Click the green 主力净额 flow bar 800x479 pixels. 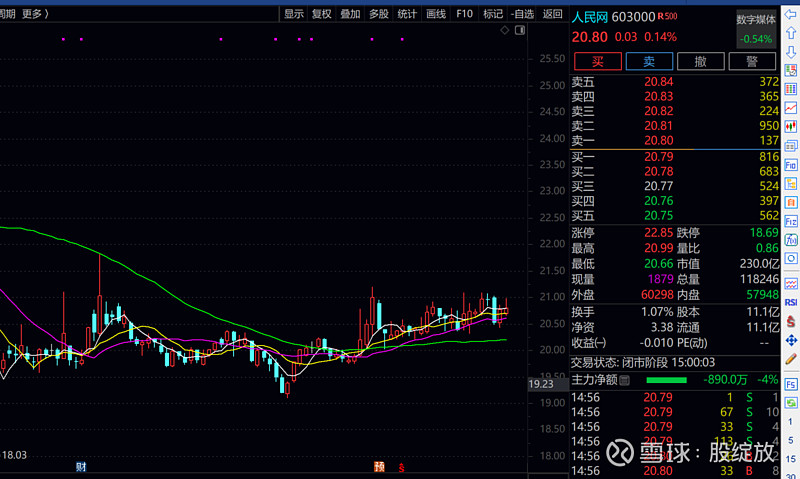point(666,380)
